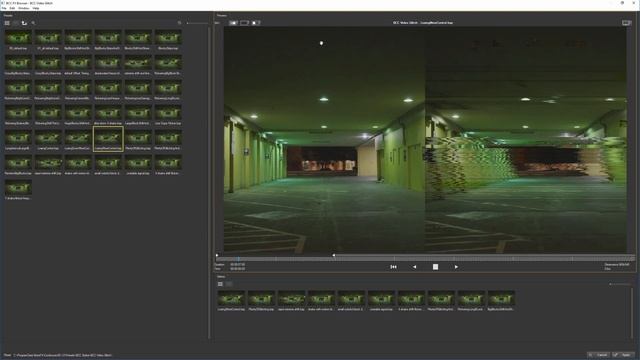Select single-frame preview mode icon
The width and height of the screenshot is (640, 360).
tap(244, 23)
